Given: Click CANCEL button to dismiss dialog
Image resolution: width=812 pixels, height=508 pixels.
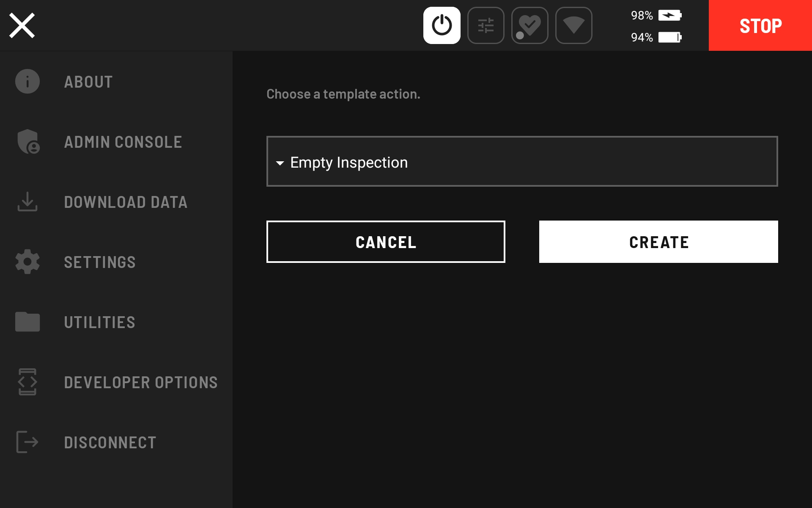Looking at the screenshot, I should [385, 242].
